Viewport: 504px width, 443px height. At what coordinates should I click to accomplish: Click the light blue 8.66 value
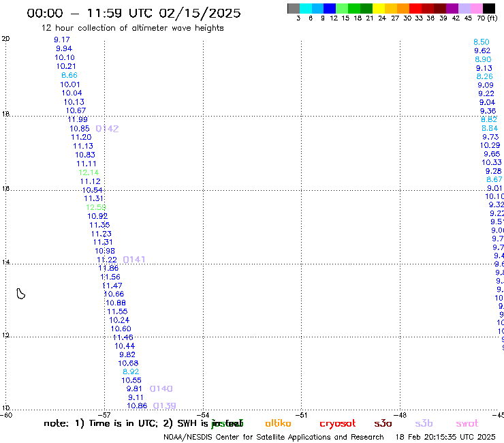[x=69, y=75]
